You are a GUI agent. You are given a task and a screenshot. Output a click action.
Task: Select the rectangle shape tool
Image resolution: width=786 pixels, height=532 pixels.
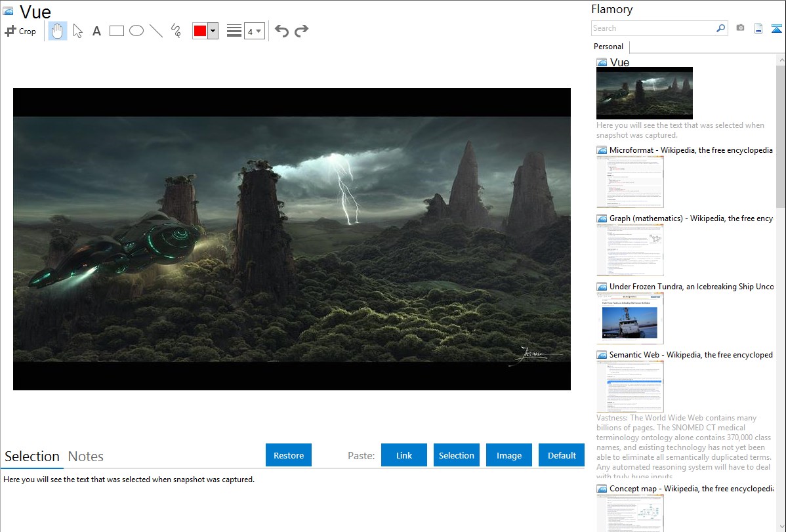pyautogui.click(x=116, y=31)
